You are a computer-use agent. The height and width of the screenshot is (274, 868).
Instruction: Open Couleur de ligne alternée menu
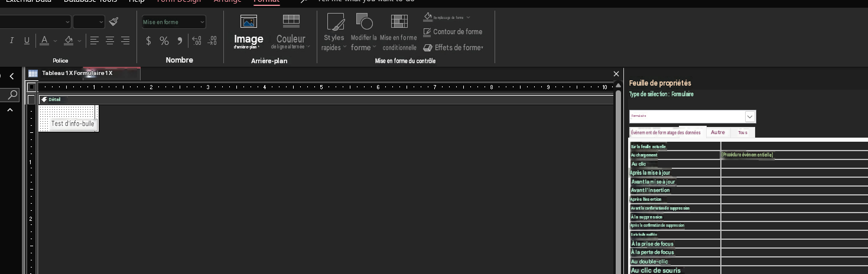tap(291, 32)
